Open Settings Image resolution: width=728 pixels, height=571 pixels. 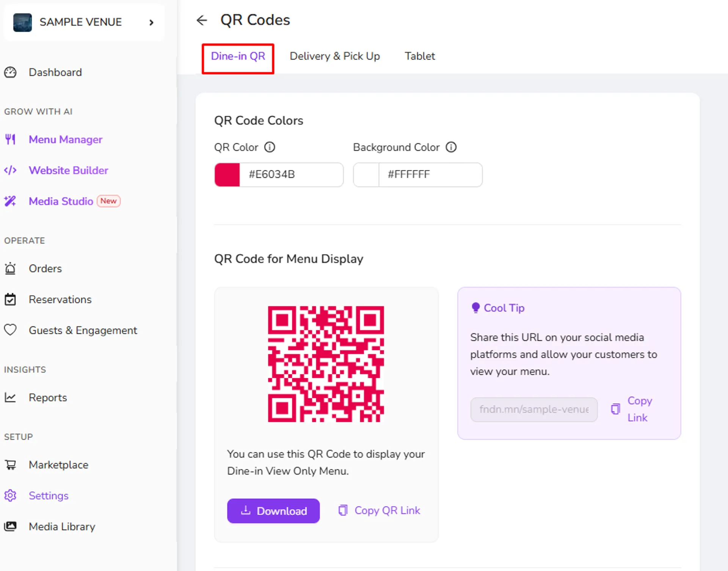[x=49, y=495]
